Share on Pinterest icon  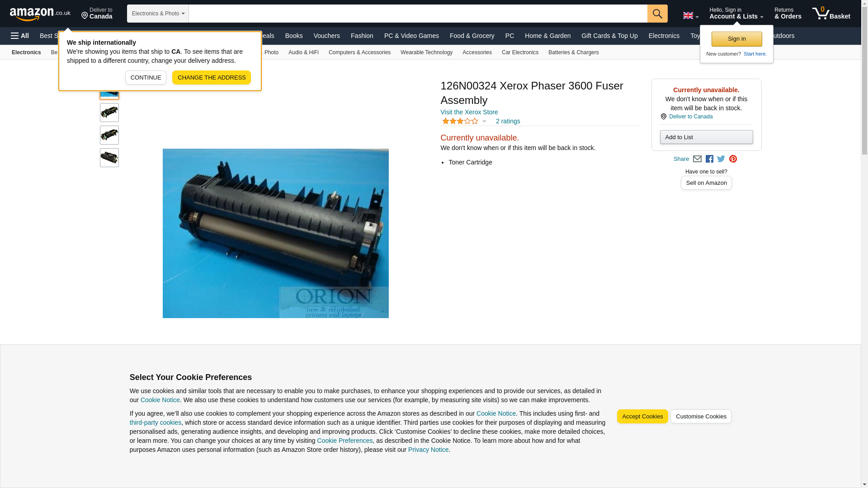click(733, 159)
